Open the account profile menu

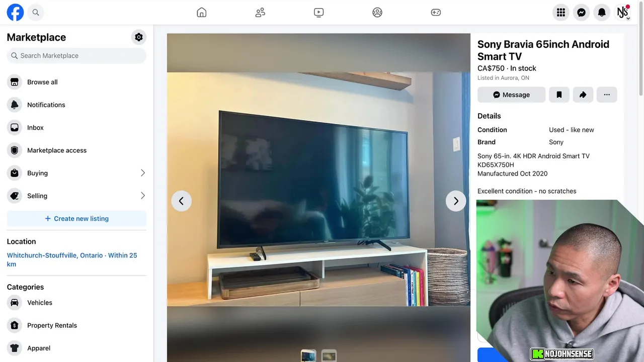pyautogui.click(x=623, y=13)
